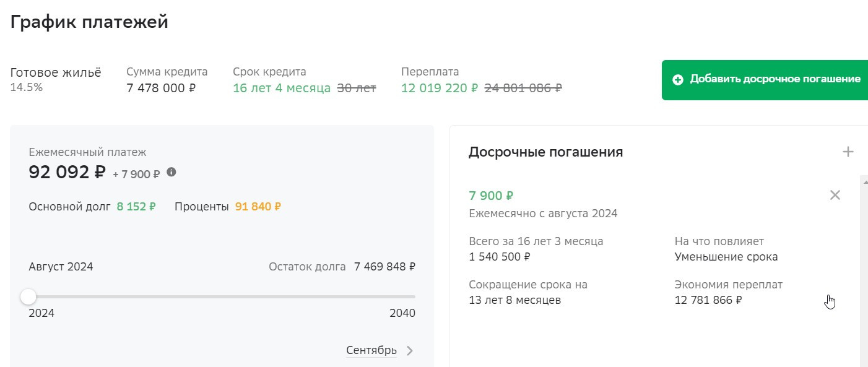Click the struck-through 30 лет term
868x367 pixels.
click(357, 88)
